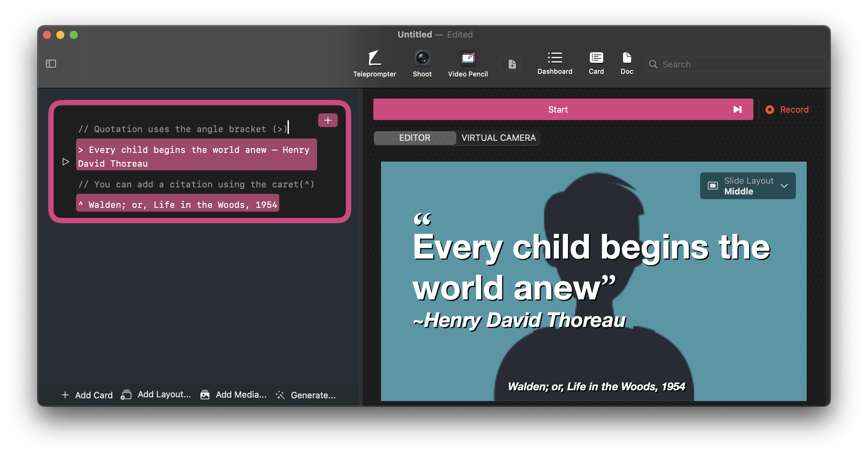Select the EDITOR tab
Screen dimensions: 868x456
coord(415,138)
